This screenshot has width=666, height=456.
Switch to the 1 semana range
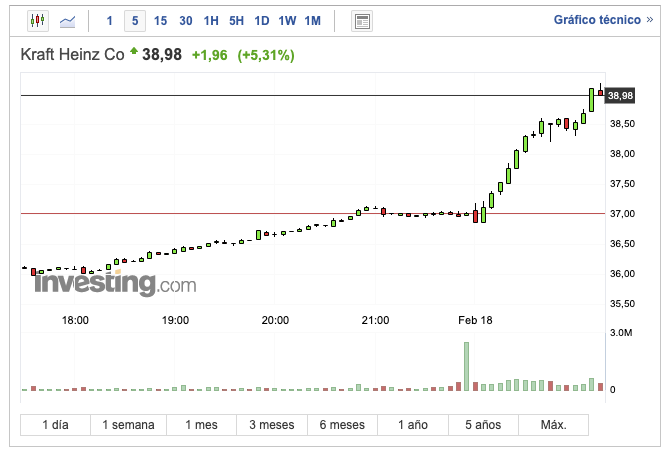127,425
